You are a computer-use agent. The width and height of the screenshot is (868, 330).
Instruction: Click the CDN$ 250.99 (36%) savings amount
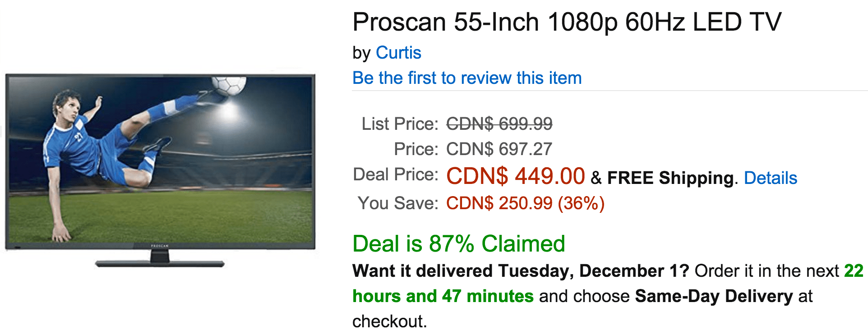[525, 203]
